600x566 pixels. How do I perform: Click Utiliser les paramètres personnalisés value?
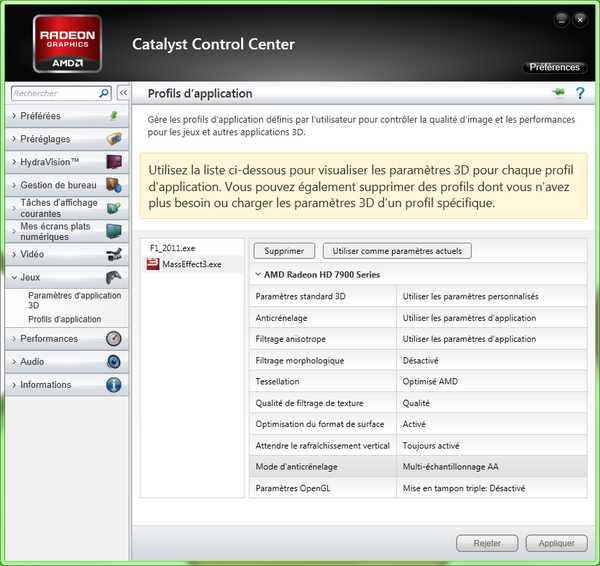pos(470,296)
